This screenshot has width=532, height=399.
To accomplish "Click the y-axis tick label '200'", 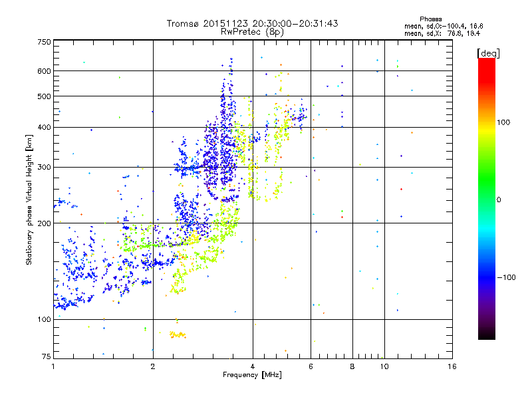I will [x=44, y=223].
